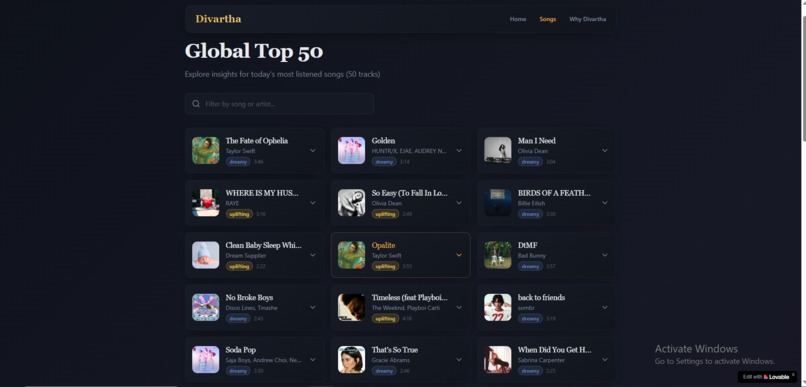Click dreamy tag on Soda Pop
Image resolution: width=806 pixels, height=387 pixels.
coord(238,371)
